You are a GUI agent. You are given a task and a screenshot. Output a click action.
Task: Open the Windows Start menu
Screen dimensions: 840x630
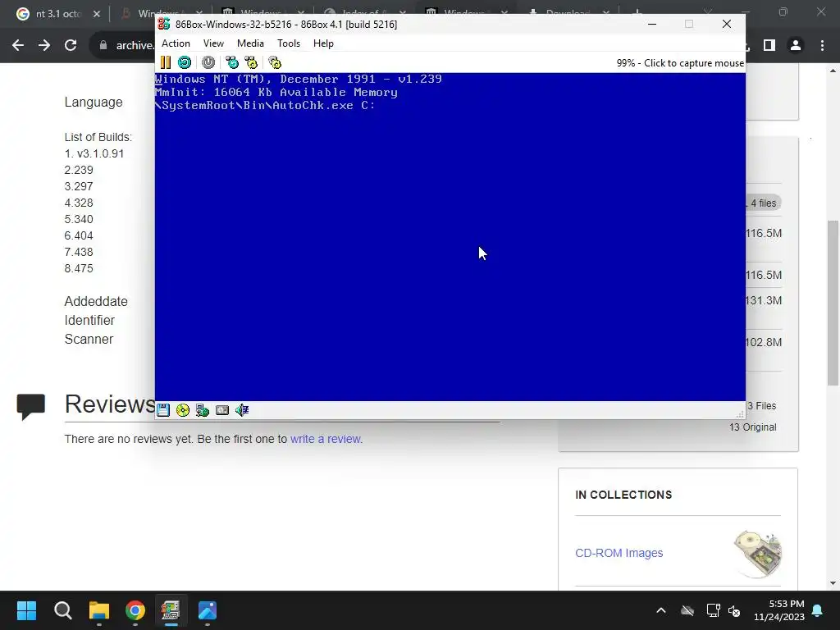[x=26, y=610]
